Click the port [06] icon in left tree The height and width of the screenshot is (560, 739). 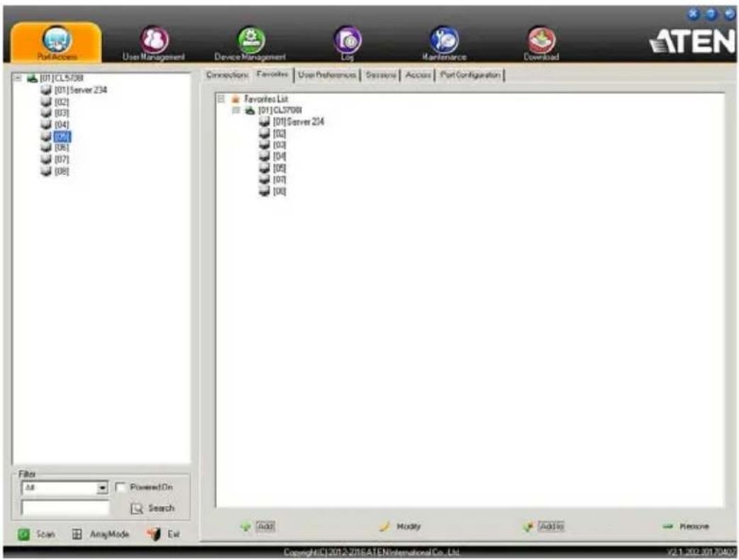point(46,147)
